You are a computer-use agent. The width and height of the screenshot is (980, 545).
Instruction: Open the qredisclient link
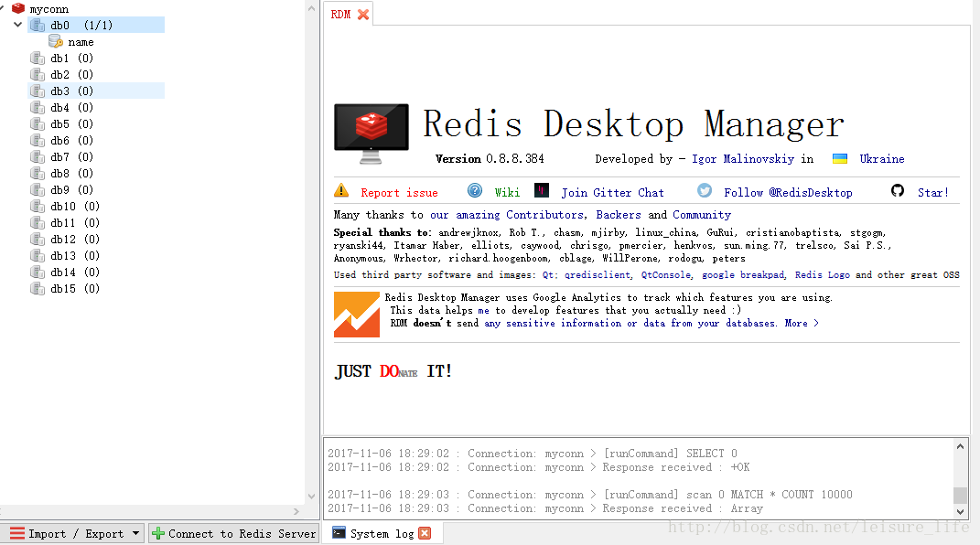coord(597,275)
